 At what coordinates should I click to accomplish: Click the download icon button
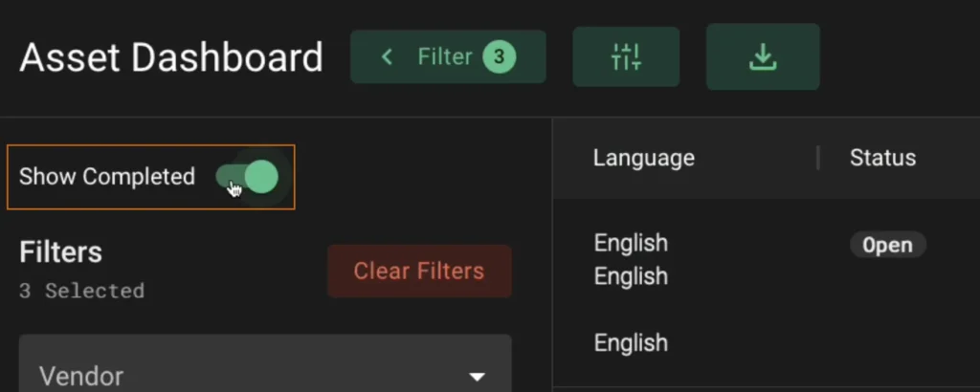762,57
